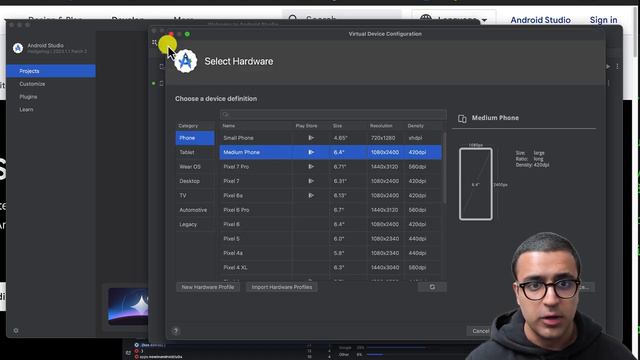The image size is (640, 360).
Task: Select the Tablet category
Action: pos(195,152)
